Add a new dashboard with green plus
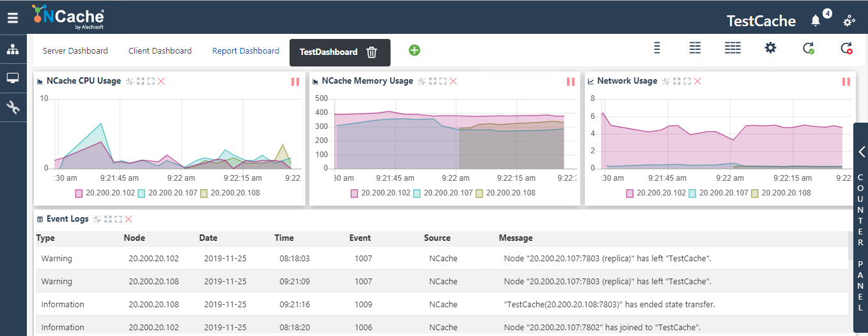 [x=414, y=50]
